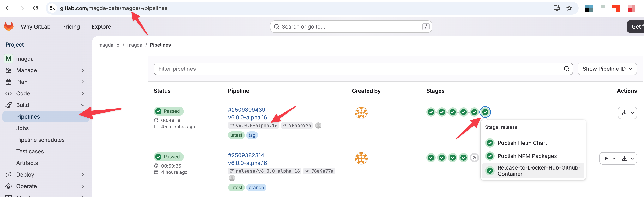Open pipeline link #2509809439

click(x=246, y=110)
